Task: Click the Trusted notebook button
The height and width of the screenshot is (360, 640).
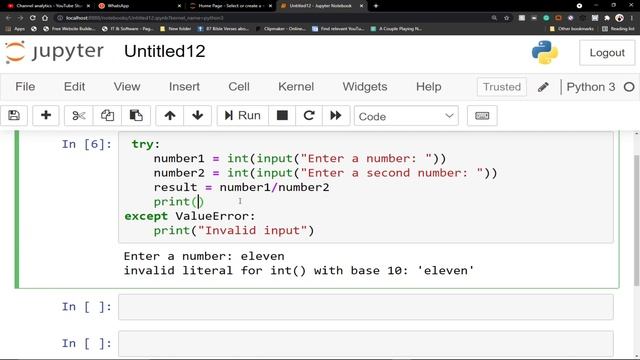Action: coord(502,87)
